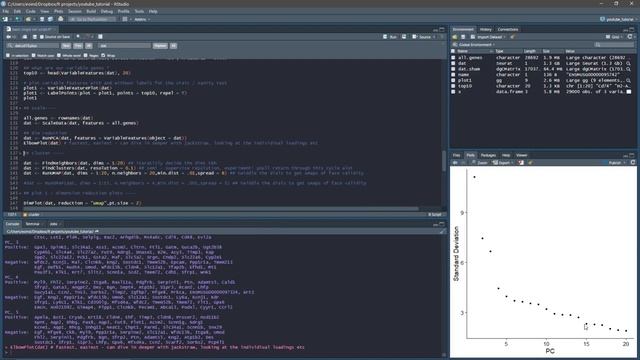
Task: Click the compile report notebook icon
Action: click(100, 37)
